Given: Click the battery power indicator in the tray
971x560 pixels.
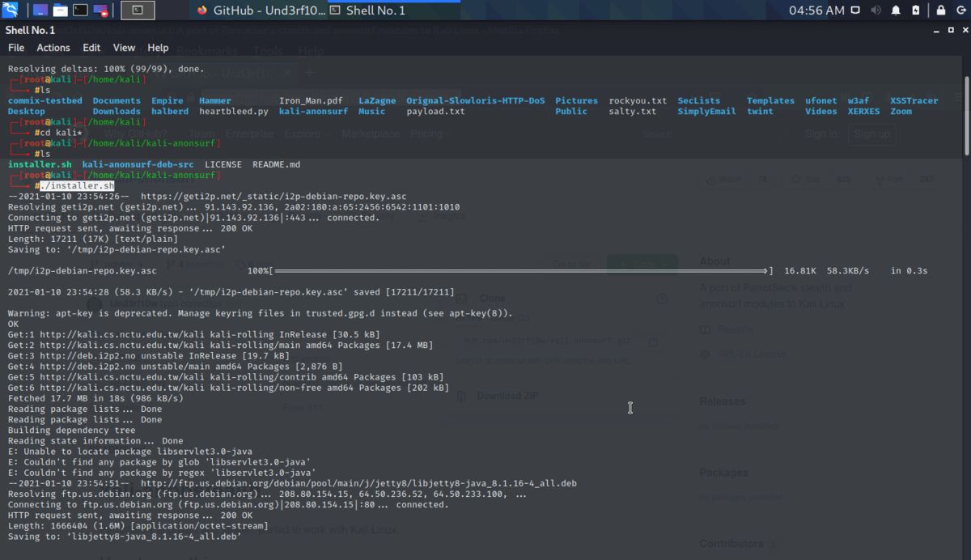Looking at the screenshot, I should (915, 11).
